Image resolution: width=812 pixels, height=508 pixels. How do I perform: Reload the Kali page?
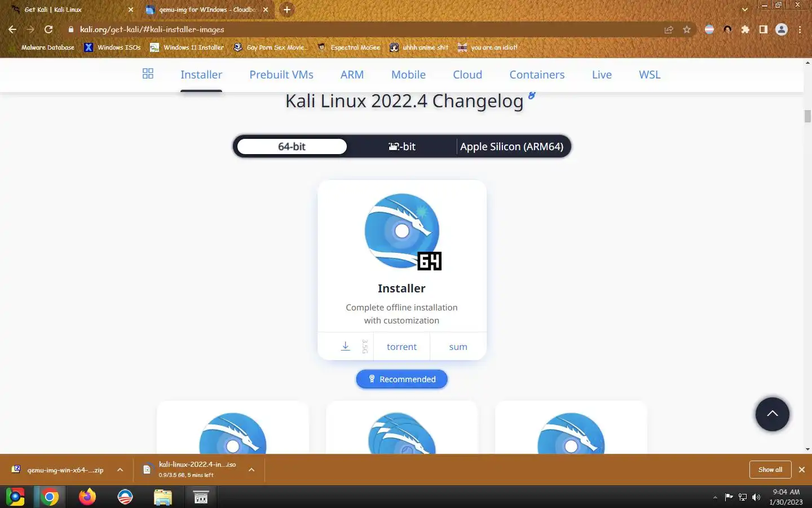(48, 29)
